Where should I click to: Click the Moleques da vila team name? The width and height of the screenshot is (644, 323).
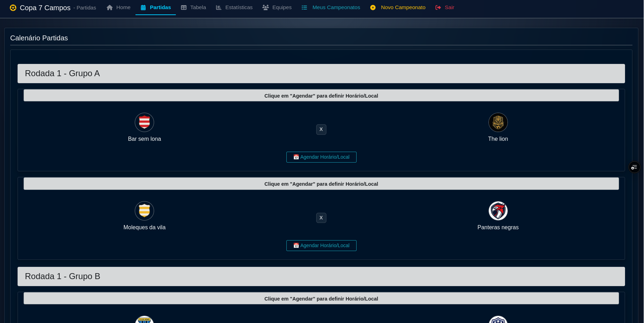pyautogui.click(x=144, y=228)
